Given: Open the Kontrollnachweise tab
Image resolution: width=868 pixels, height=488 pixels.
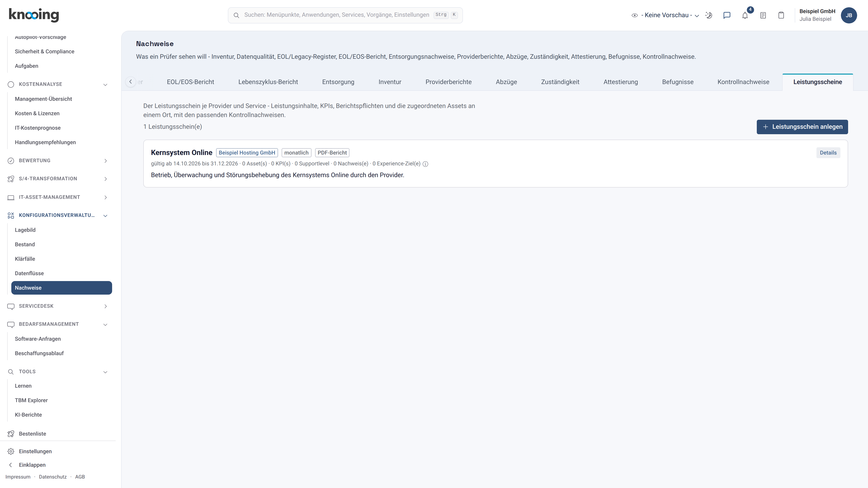Looking at the screenshot, I should [x=743, y=82].
